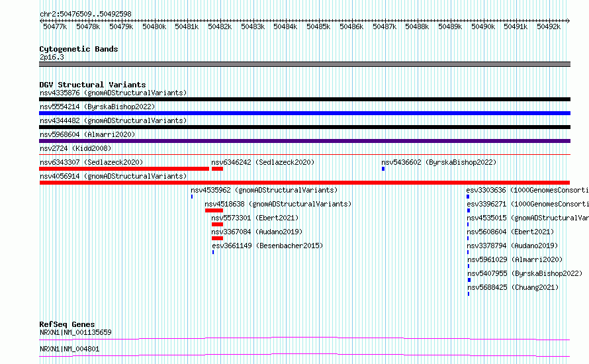Open nsv4535015 gnomADStructuralVariants label

click(x=527, y=218)
